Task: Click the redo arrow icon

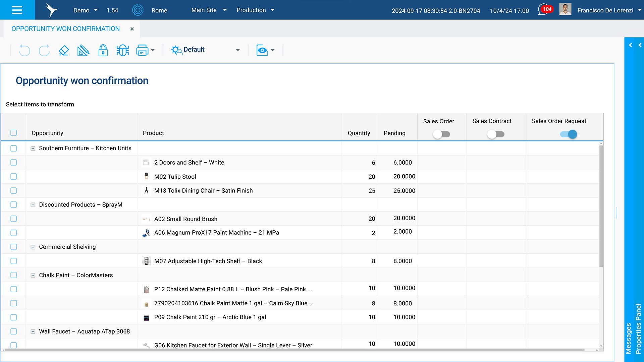Action: (x=44, y=50)
